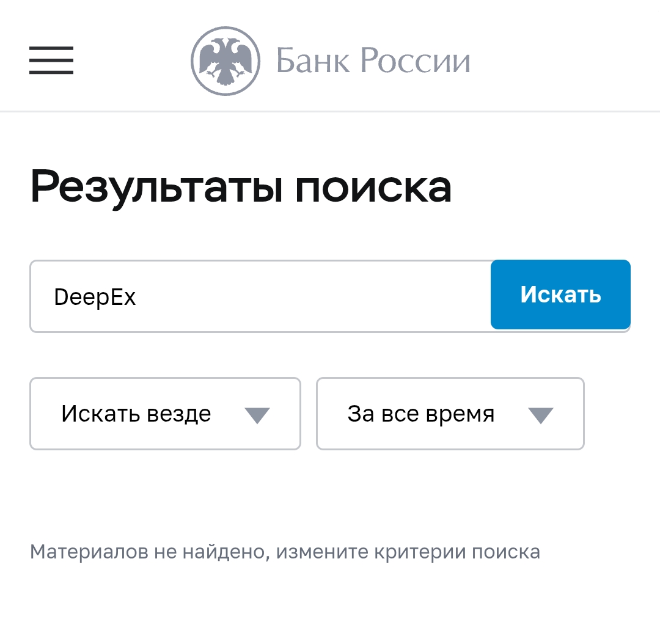Click the downward triangle on "За все время"
The width and height of the screenshot is (660, 644).
[x=540, y=414]
